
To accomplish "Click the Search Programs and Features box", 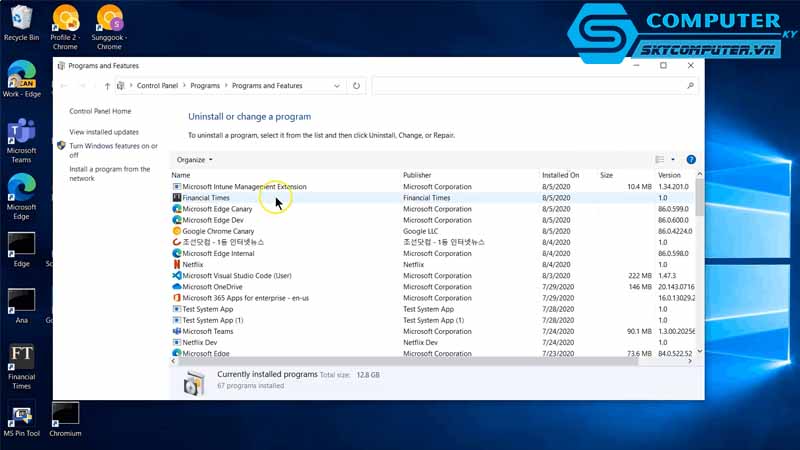I will 530,86.
